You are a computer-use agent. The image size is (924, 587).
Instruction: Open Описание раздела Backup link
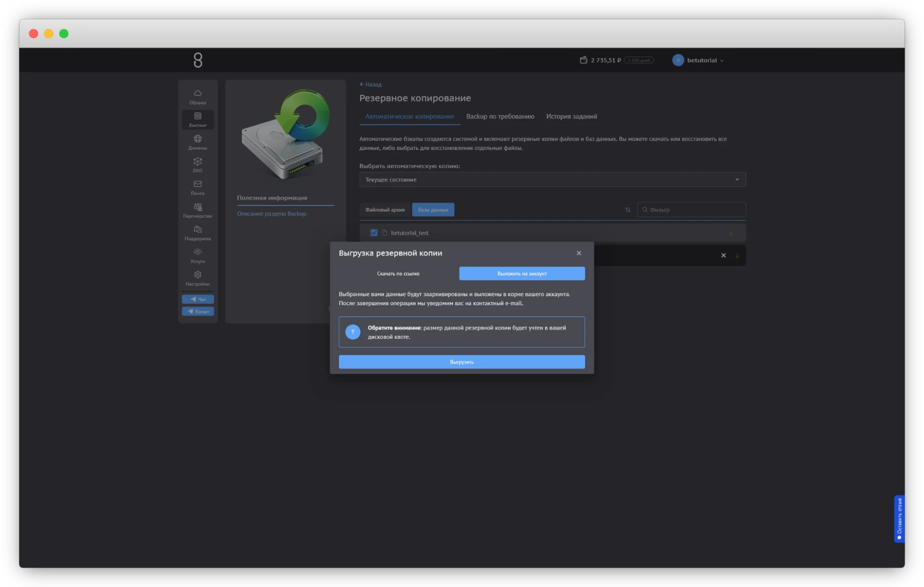click(271, 214)
